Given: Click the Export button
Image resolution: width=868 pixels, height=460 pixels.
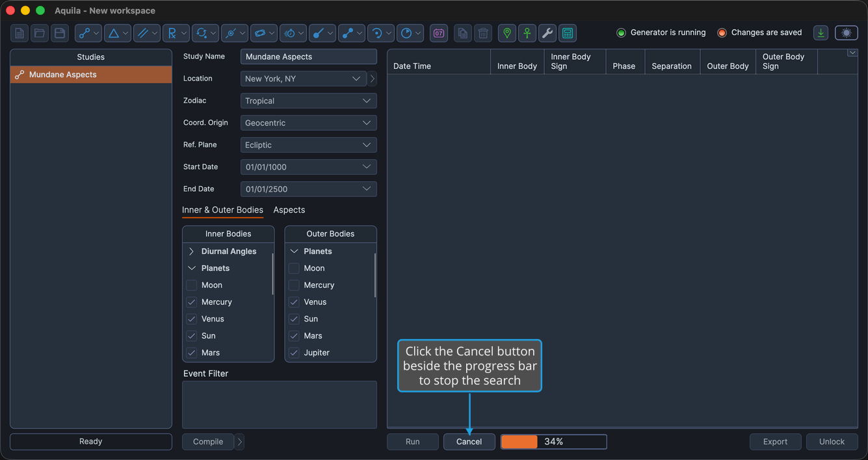Looking at the screenshot, I should click(x=775, y=442).
